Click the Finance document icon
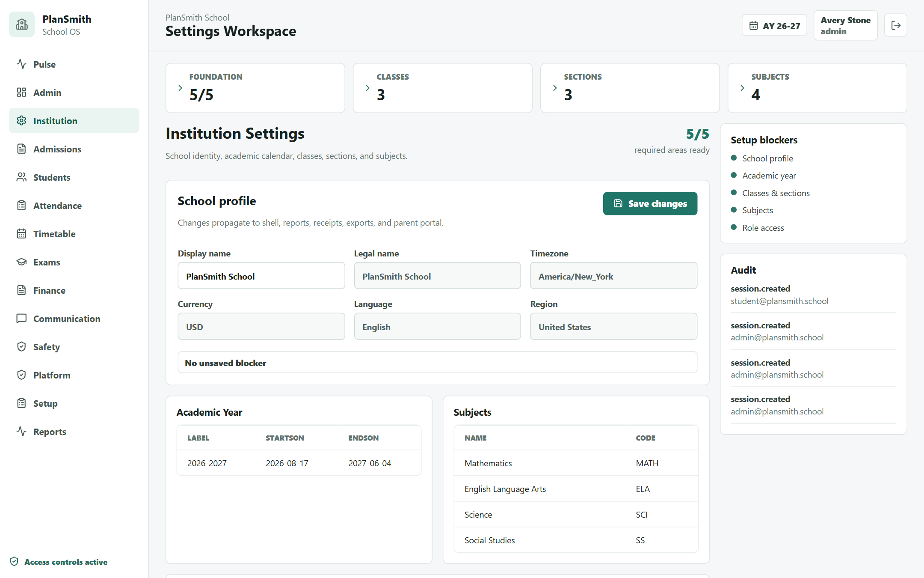Screen dimensions: 924x578 click(x=21, y=290)
